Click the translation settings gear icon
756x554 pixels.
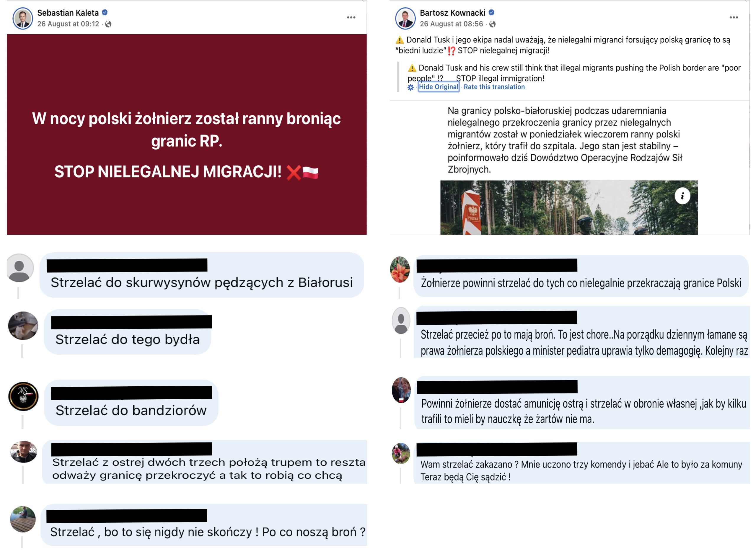click(x=410, y=87)
